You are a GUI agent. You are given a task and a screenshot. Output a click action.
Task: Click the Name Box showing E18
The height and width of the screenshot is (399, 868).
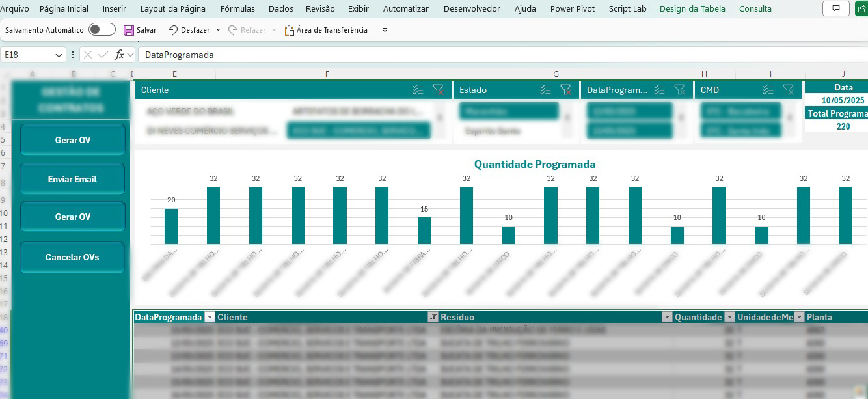(27, 55)
